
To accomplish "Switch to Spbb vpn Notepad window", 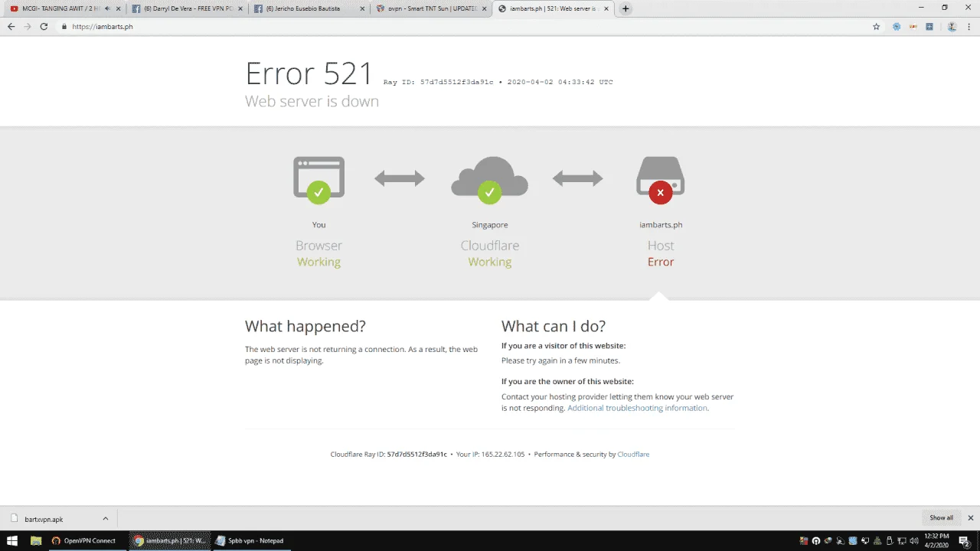I will point(250,540).
